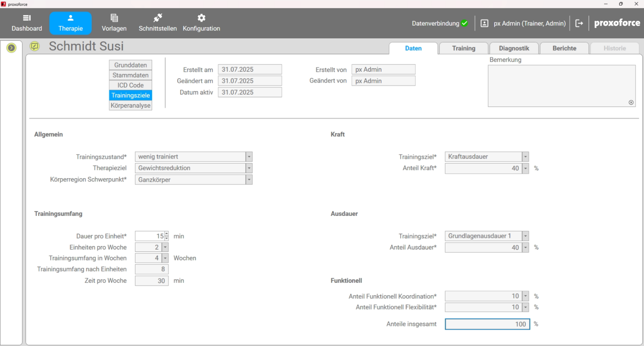Screen dimensions: 644x346
Task: Switch to the Berichte tab
Action: 564,48
